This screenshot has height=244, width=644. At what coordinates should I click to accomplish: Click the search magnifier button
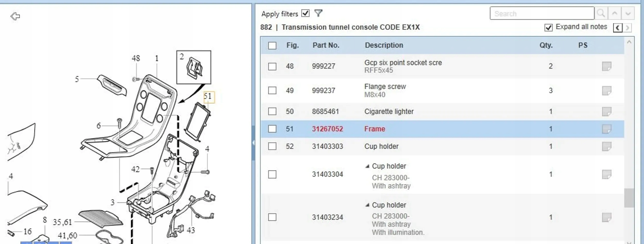click(x=601, y=13)
